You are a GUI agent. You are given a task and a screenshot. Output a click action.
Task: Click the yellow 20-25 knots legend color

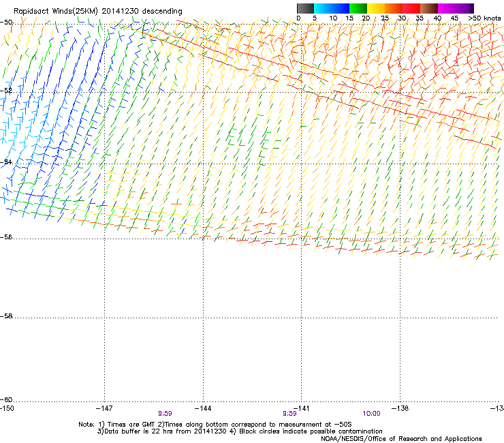(x=376, y=8)
